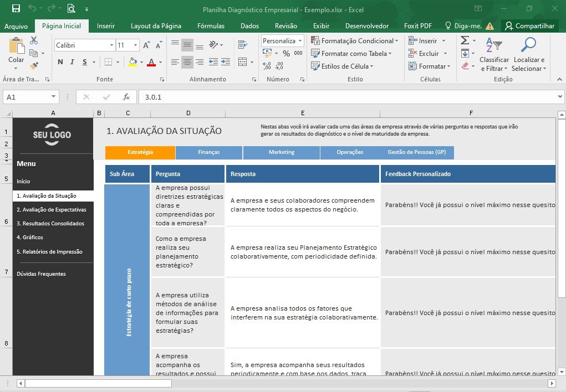Open Dúvidas Frequentes link
This screenshot has height=392, width=566.
point(41,274)
